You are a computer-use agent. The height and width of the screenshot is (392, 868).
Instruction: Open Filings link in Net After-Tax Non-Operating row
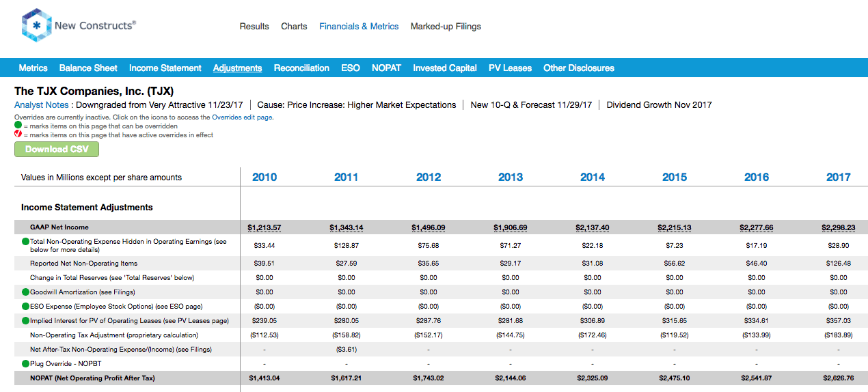pyautogui.click(x=201, y=350)
